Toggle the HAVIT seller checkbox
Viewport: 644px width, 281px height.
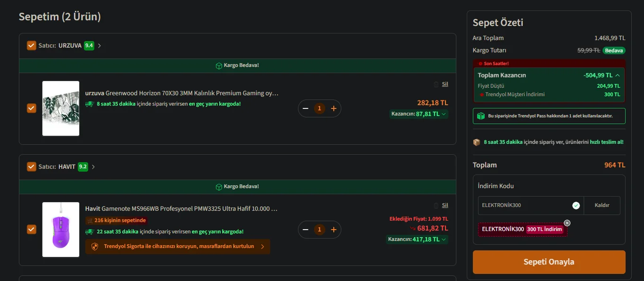(32, 166)
